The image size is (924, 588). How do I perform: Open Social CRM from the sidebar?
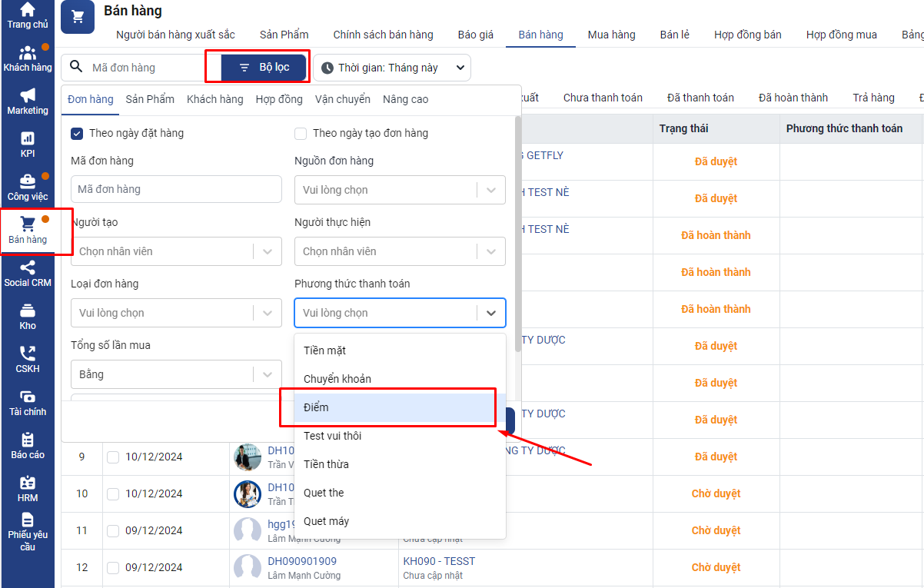click(28, 274)
